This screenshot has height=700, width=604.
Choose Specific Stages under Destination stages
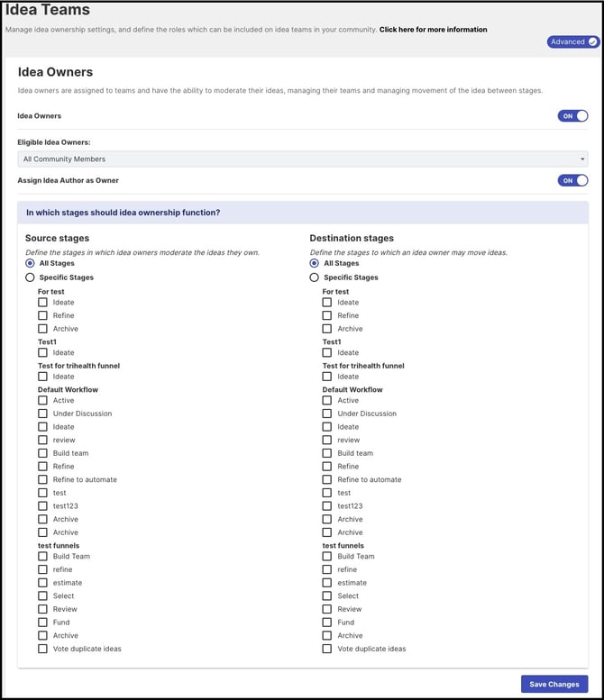[x=315, y=277]
